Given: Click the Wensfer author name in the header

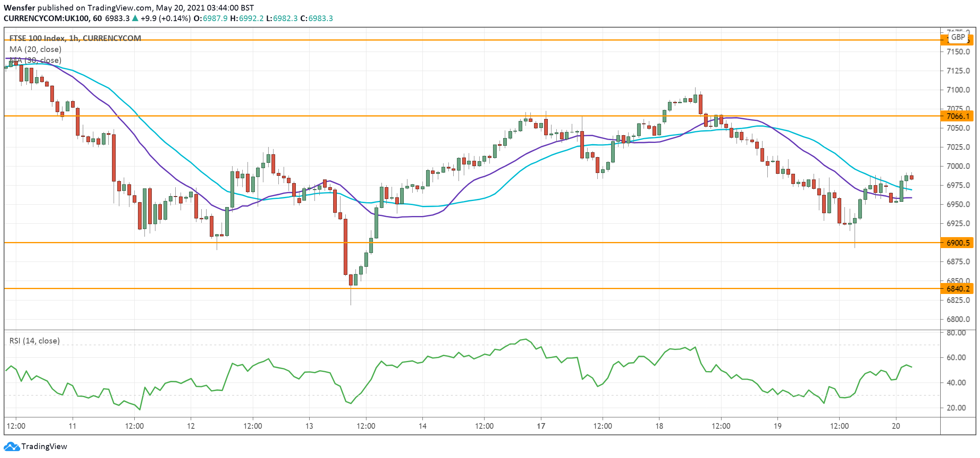Looking at the screenshot, I should 19,8.
